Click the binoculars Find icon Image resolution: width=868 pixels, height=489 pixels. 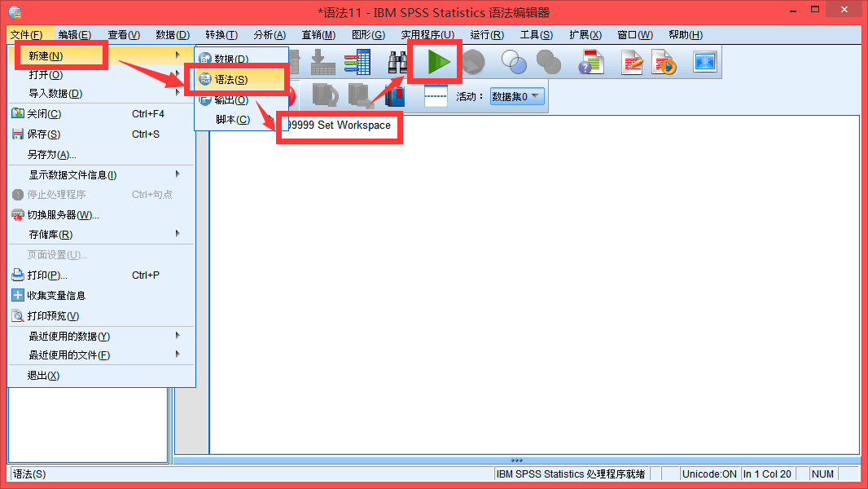(397, 62)
